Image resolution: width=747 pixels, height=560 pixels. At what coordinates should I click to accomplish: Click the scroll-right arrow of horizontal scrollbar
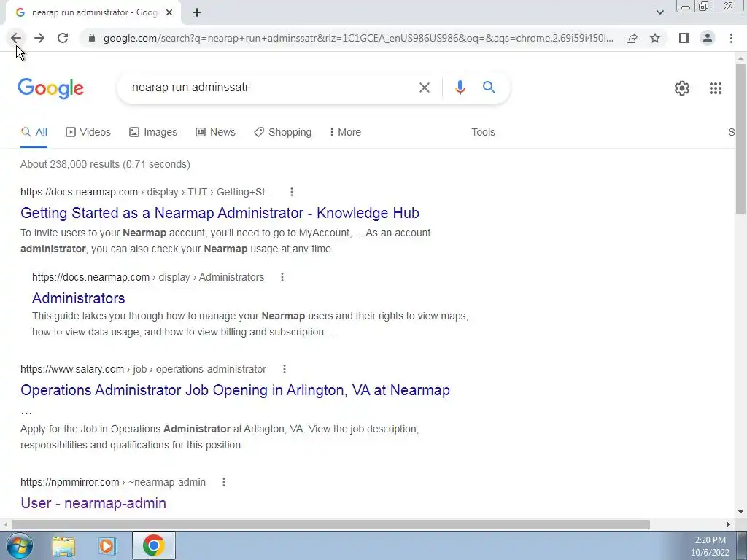click(x=729, y=524)
